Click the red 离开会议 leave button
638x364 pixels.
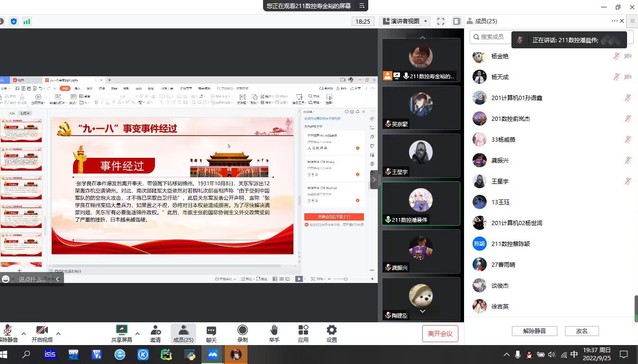440,333
